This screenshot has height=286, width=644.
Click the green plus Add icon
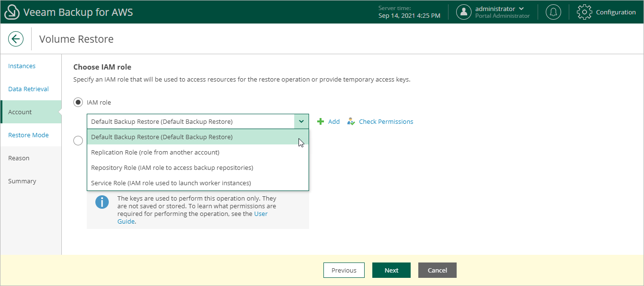pos(321,122)
